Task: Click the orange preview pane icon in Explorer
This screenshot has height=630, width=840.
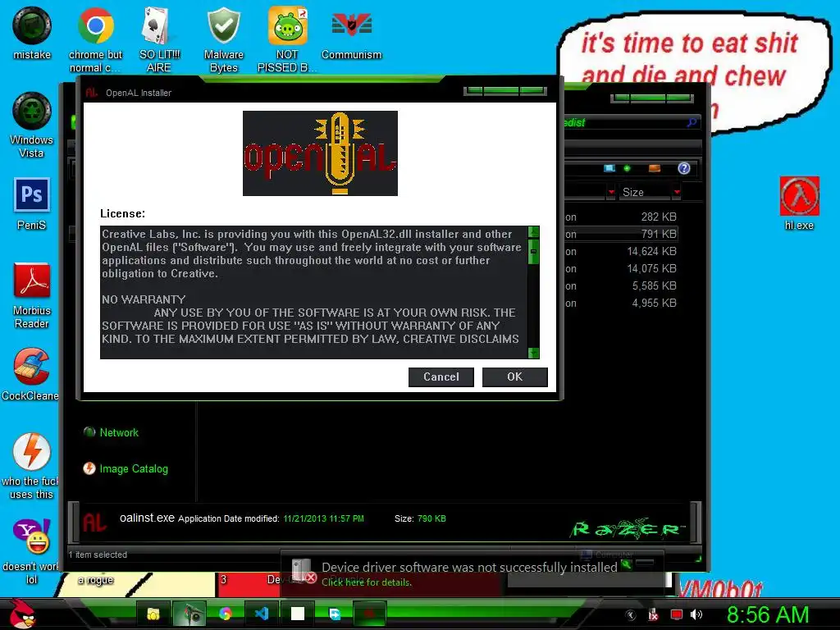Action: pos(655,169)
